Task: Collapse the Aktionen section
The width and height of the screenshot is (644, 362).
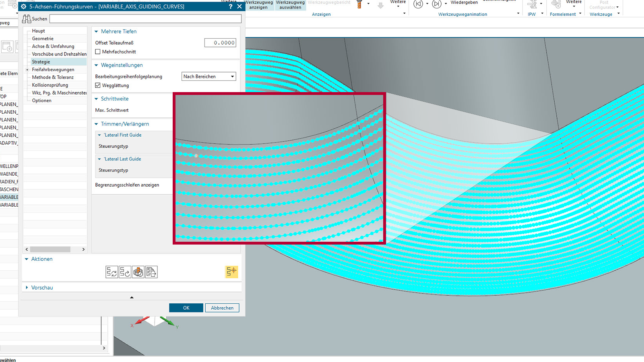Action: pyautogui.click(x=27, y=259)
